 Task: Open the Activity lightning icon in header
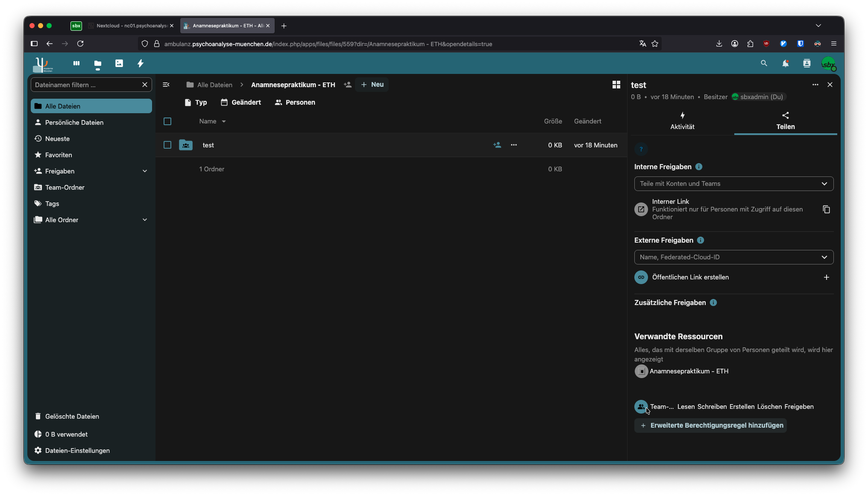coord(140,63)
